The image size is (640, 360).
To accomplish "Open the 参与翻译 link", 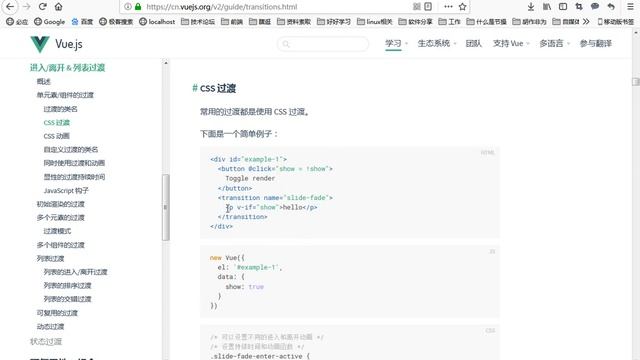I will click(596, 43).
